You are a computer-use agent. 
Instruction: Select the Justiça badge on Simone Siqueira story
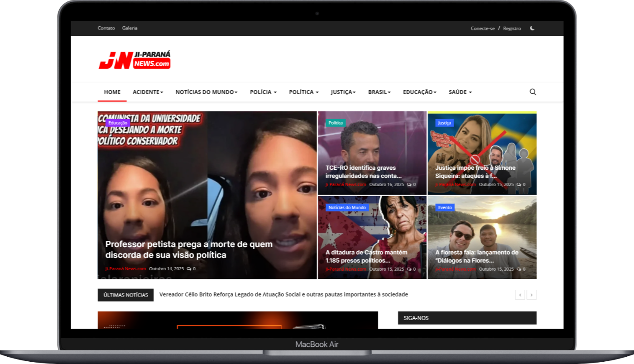(x=444, y=123)
